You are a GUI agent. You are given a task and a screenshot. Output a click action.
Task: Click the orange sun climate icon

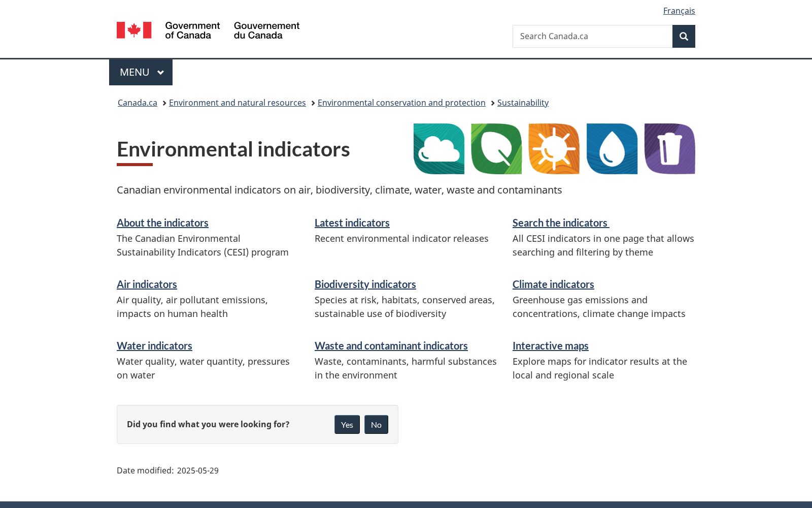554,149
